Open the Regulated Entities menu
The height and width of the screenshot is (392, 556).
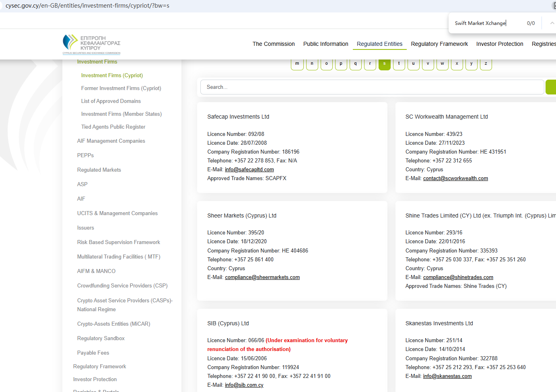(379, 44)
